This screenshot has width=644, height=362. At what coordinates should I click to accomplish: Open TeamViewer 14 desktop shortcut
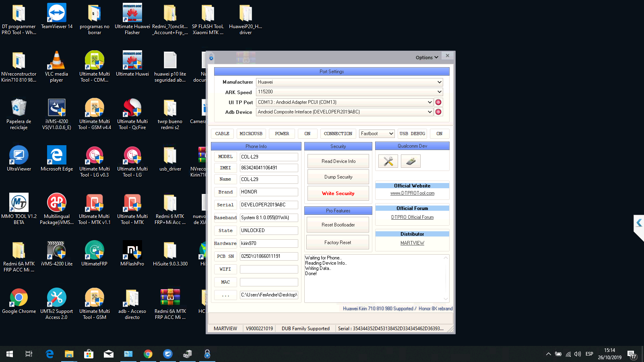(57, 16)
